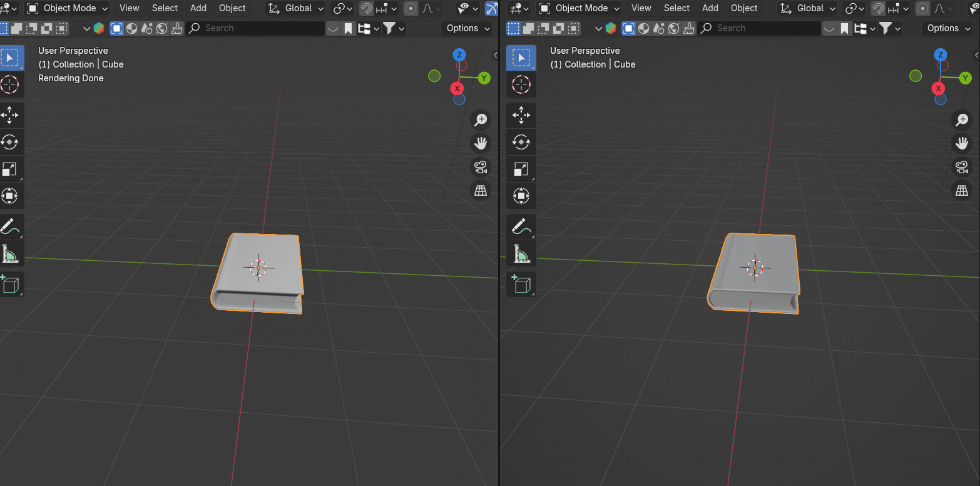Select the 3D Cursor tool in the right viewport
This screenshot has width=980, height=486.
pyautogui.click(x=521, y=84)
